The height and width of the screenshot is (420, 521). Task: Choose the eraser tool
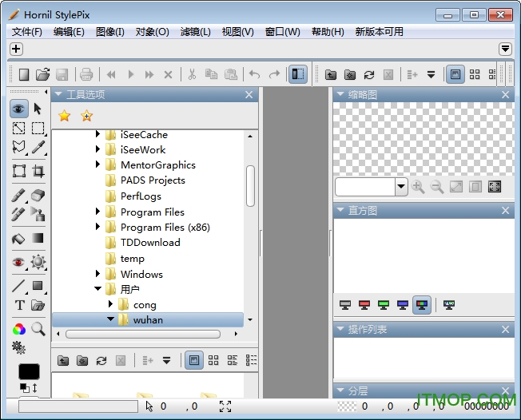pos(38,195)
